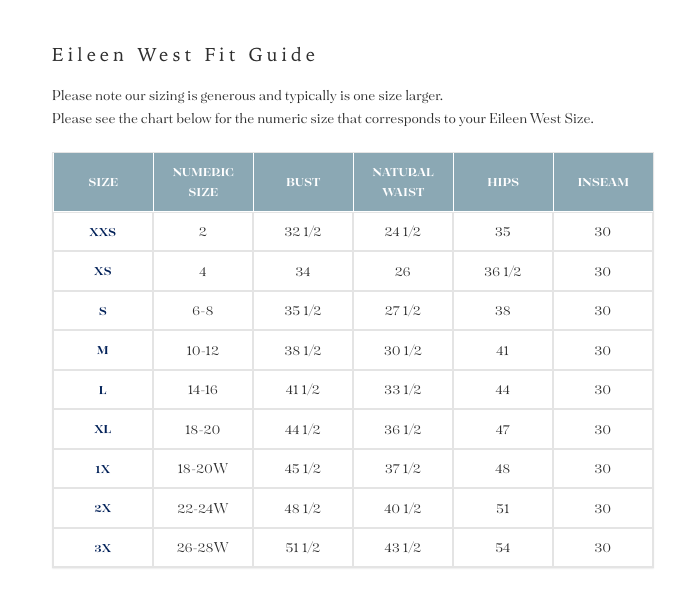
Task: Click the SIZE column header
Action: tap(103, 182)
